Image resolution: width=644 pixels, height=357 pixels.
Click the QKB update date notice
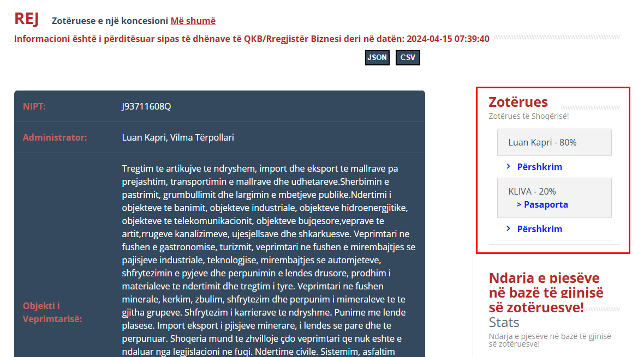tap(252, 39)
